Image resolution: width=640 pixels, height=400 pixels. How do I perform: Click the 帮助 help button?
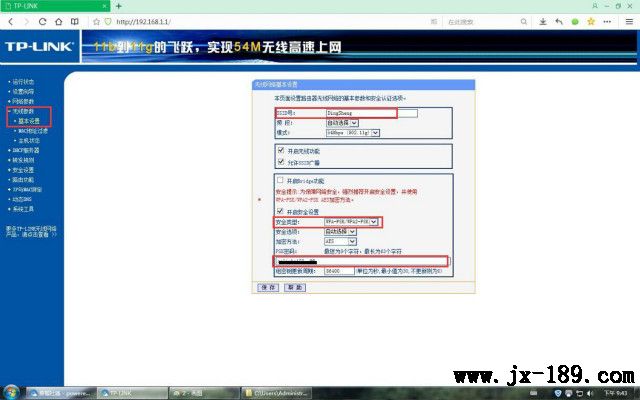[295, 287]
